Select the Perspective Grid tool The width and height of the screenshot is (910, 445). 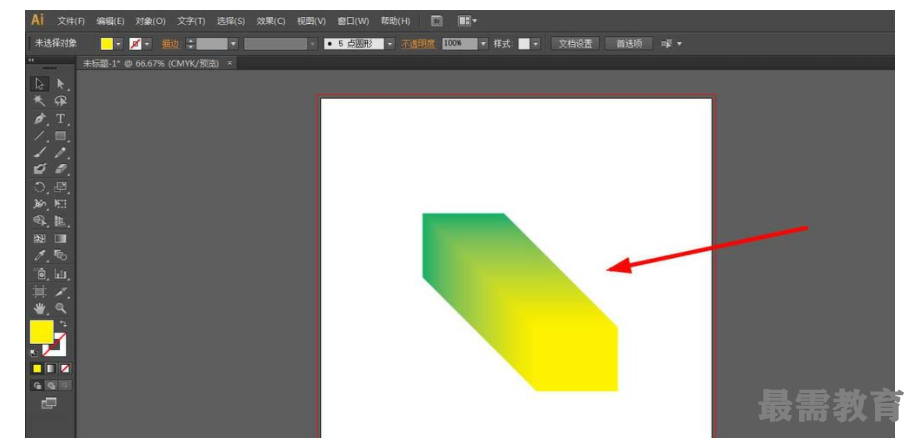[x=61, y=221]
